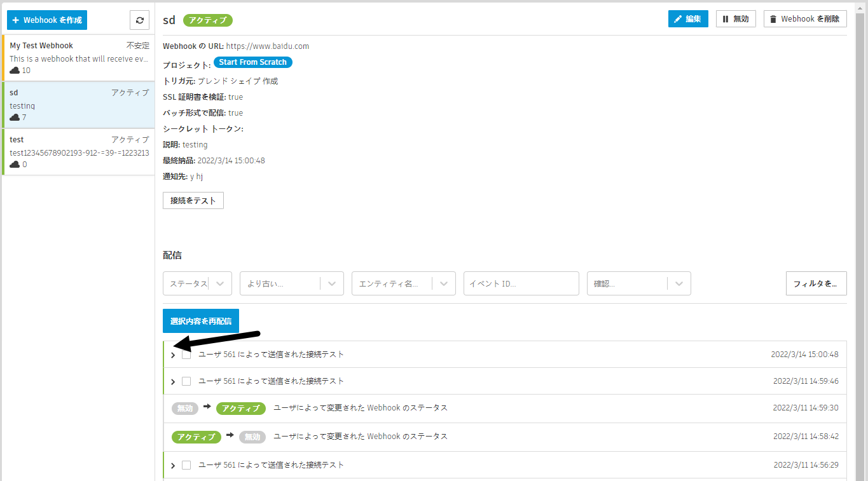Expand the 14:56:29 connection test delivery row

pyautogui.click(x=173, y=466)
